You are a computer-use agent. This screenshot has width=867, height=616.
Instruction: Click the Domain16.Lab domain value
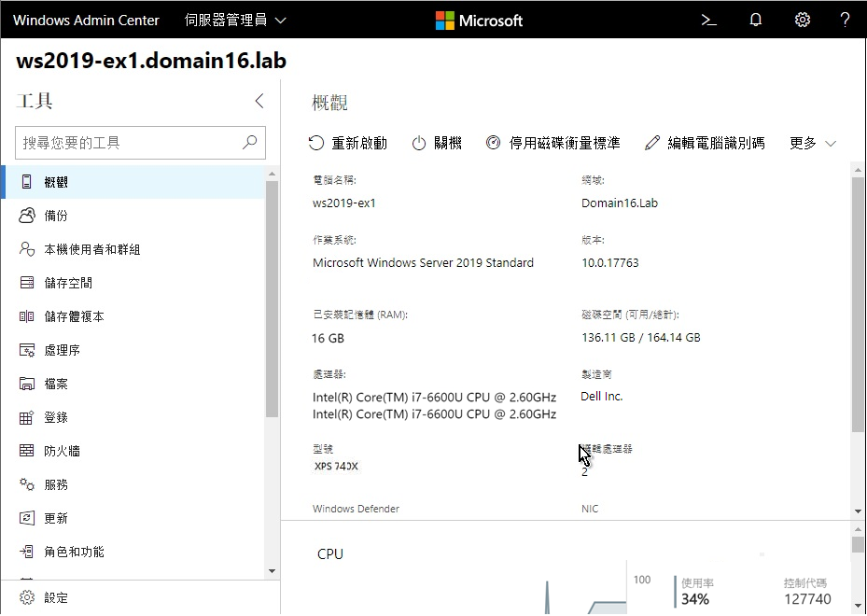[620, 203]
